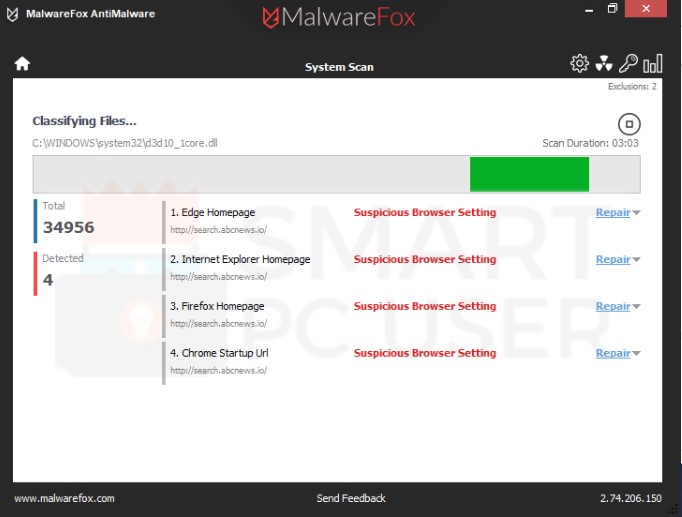The image size is (682, 517).
Task: Minimize the MalwareFox window
Action: pyautogui.click(x=589, y=10)
